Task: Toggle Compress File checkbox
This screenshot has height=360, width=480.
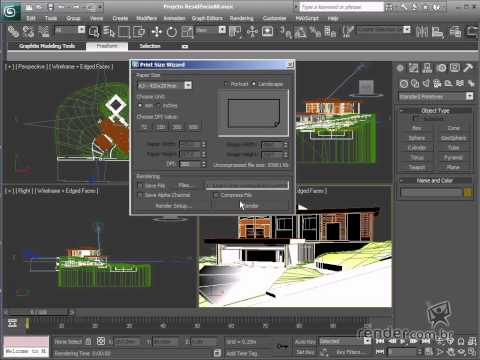Action: click(216, 195)
